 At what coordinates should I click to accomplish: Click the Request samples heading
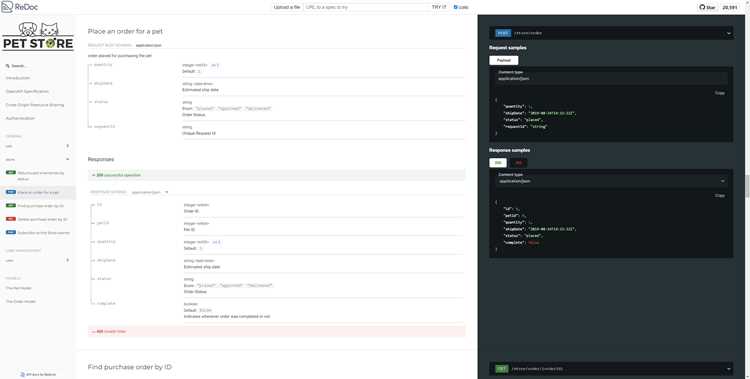[507, 48]
